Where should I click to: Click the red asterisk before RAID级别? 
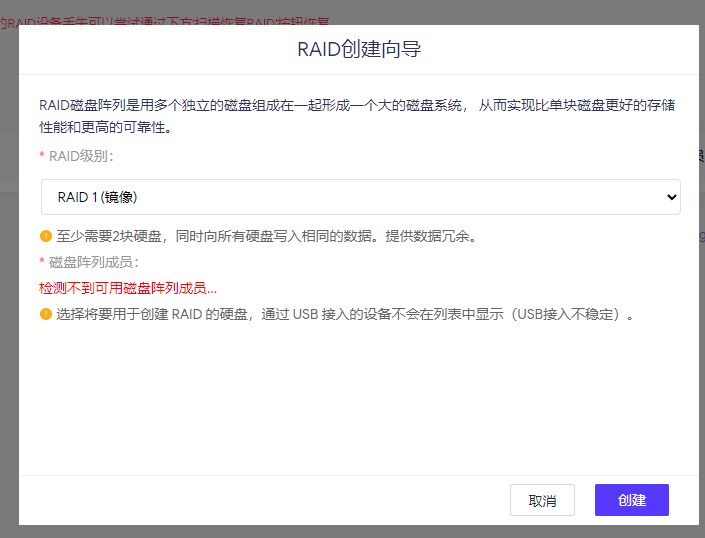[x=42, y=157]
